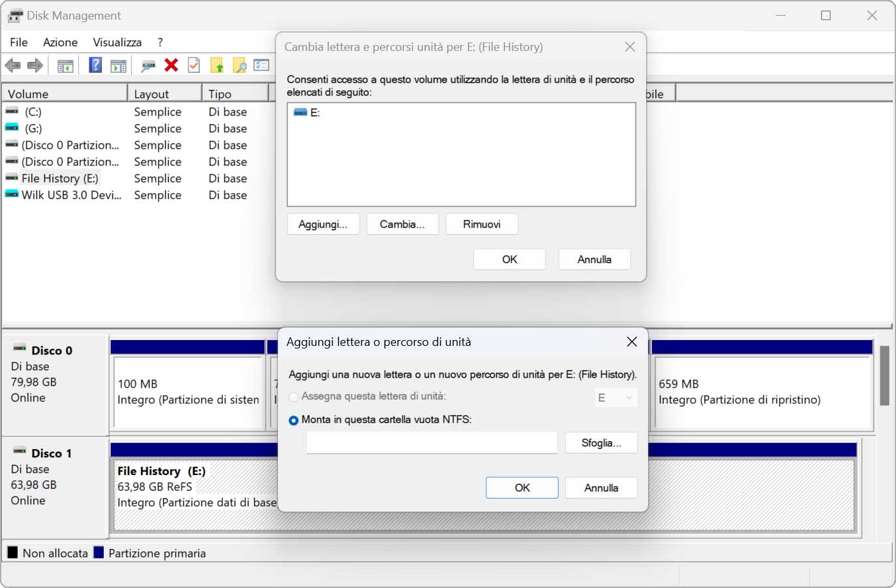
Task: Click the checklist settings toolbar icon
Action: pyautogui.click(x=262, y=65)
